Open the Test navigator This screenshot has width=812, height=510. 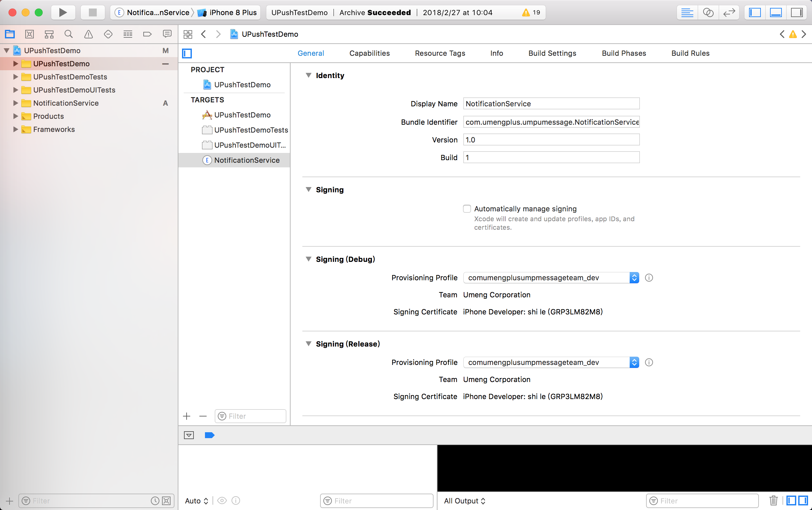(x=108, y=34)
